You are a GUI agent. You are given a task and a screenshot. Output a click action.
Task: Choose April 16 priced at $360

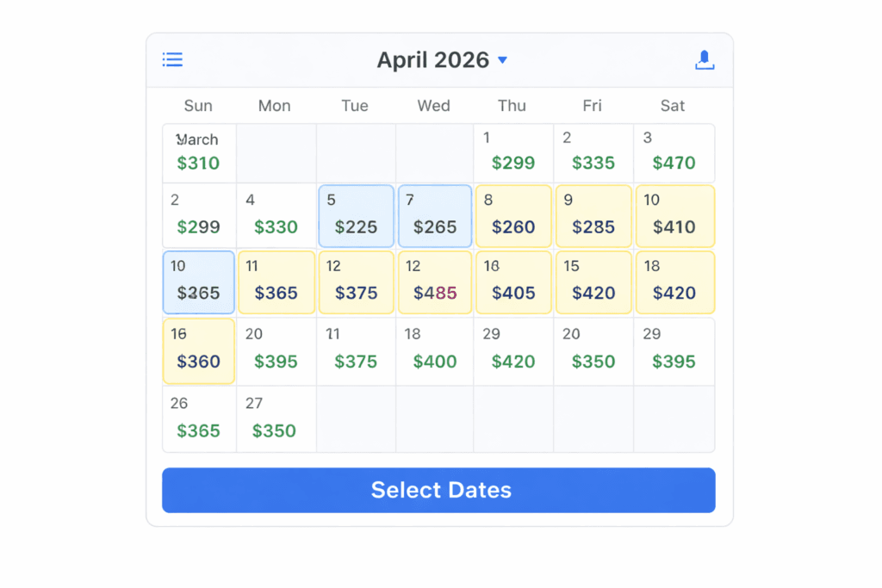198,350
